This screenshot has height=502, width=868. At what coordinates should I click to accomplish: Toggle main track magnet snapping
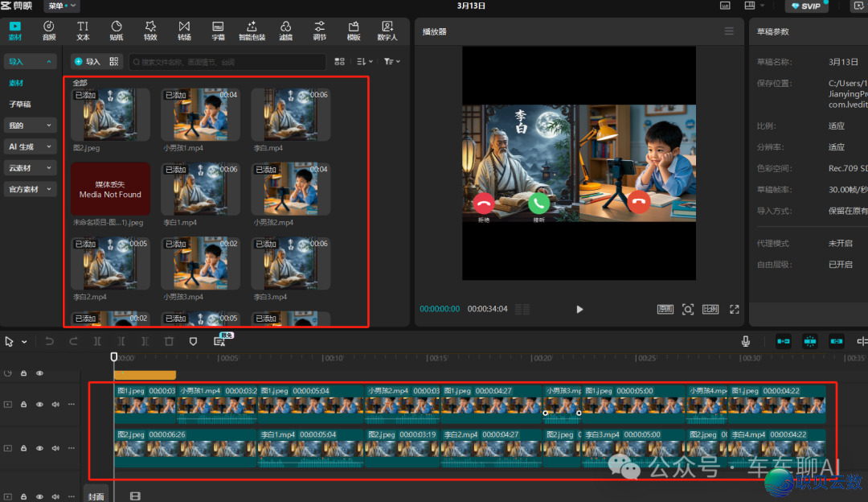pos(784,341)
